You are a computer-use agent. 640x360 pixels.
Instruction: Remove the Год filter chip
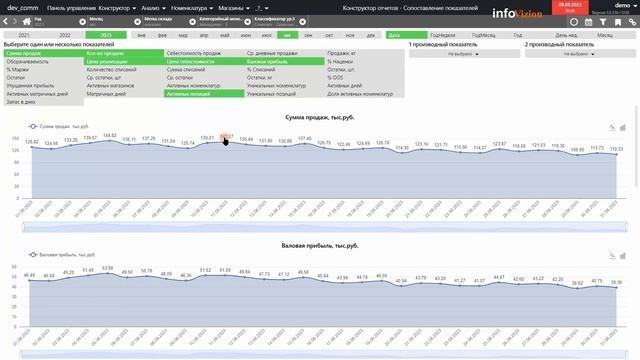(82, 22)
